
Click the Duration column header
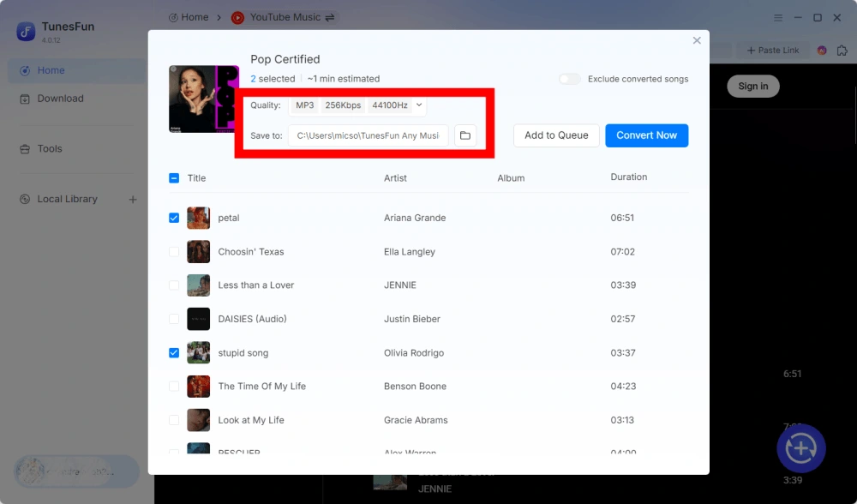(628, 177)
